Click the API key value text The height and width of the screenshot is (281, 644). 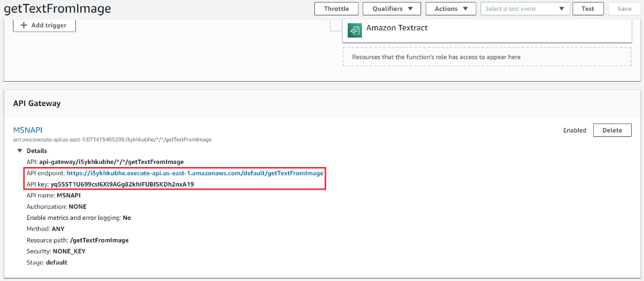pos(122,184)
